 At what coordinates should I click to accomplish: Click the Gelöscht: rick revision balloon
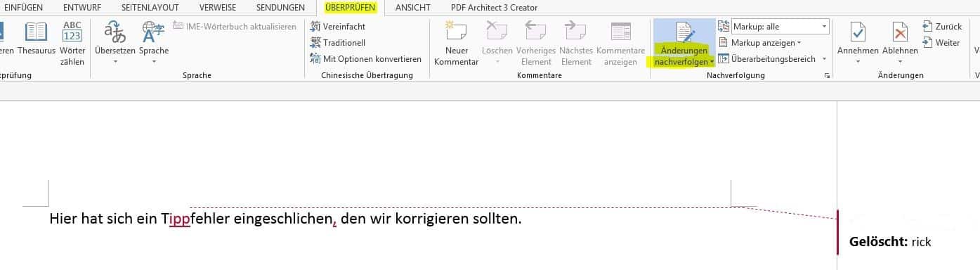click(x=889, y=241)
